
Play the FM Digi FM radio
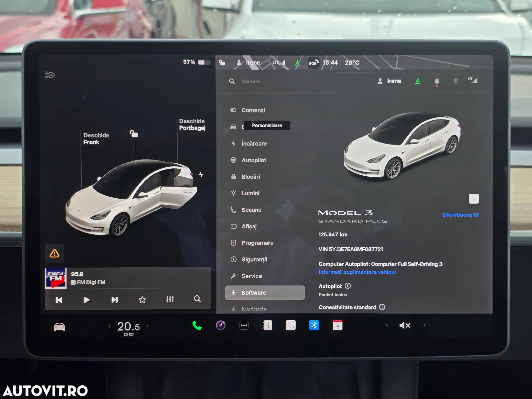87,300
